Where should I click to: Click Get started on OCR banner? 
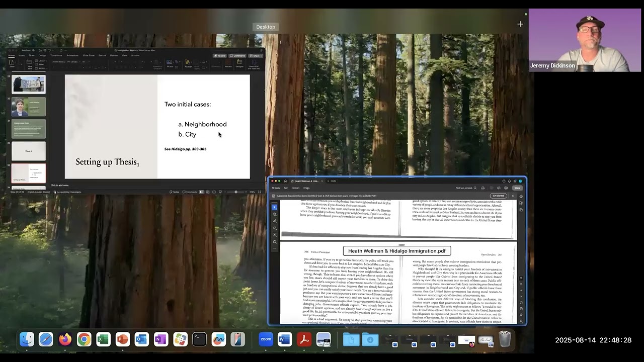pyautogui.click(x=498, y=196)
